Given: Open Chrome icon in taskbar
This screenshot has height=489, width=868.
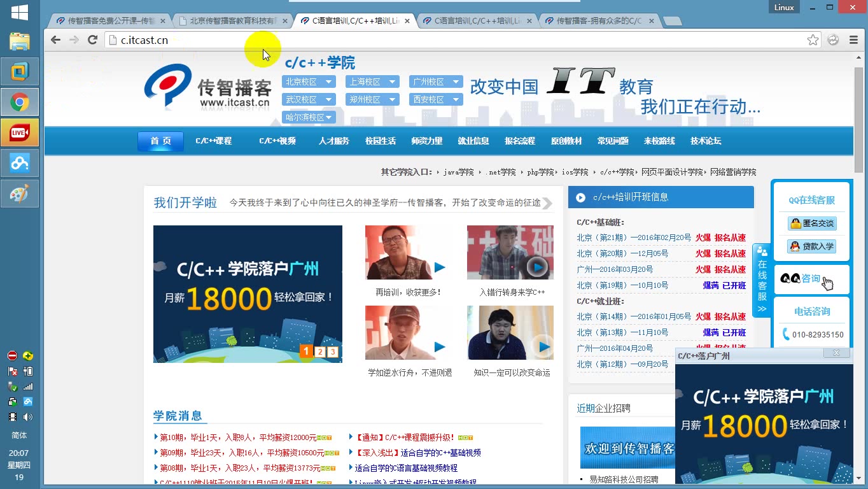Looking at the screenshot, I should 20,102.
